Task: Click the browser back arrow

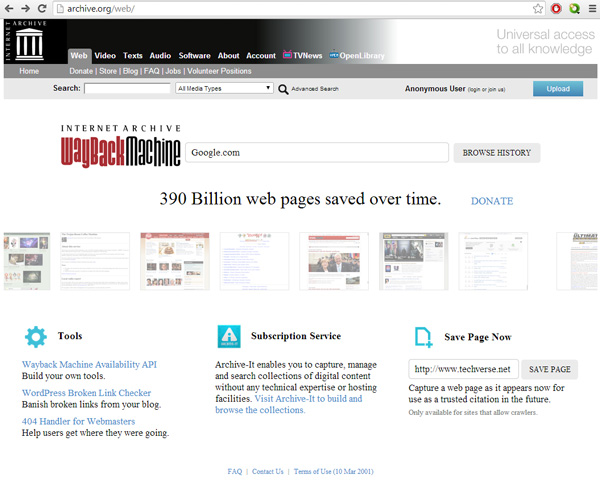Action: click(9, 8)
